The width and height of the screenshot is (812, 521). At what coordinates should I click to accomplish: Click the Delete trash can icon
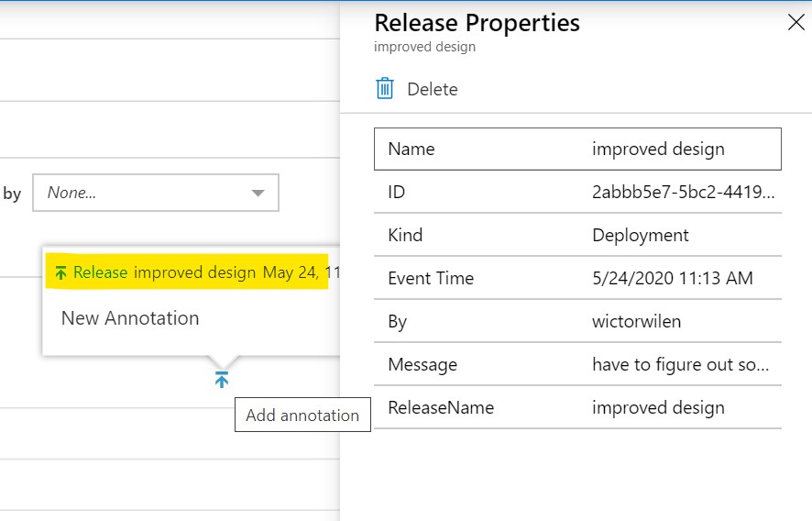point(384,89)
